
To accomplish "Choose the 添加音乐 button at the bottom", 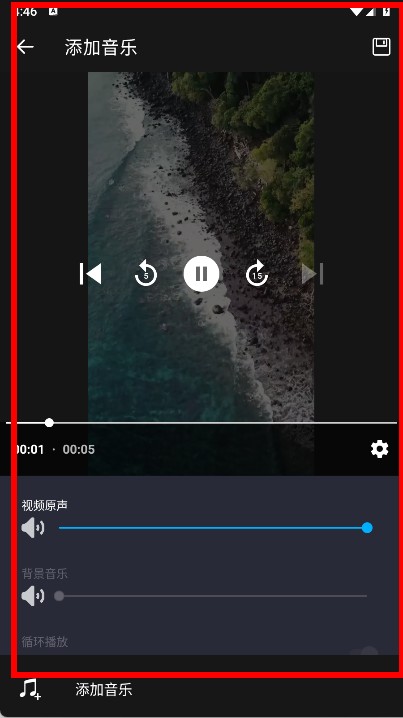I will coord(103,689).
